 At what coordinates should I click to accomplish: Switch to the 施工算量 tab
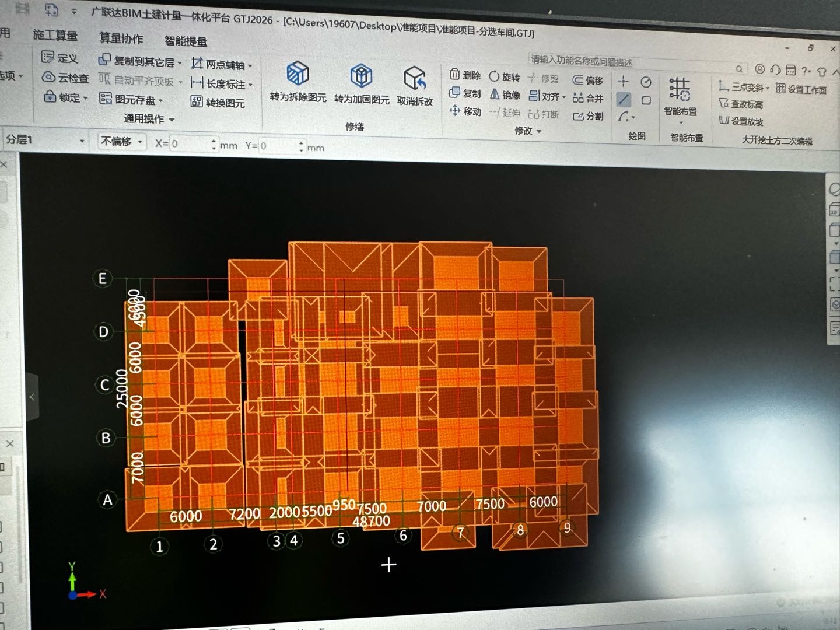pyautogui.click(x=55, y=36)
